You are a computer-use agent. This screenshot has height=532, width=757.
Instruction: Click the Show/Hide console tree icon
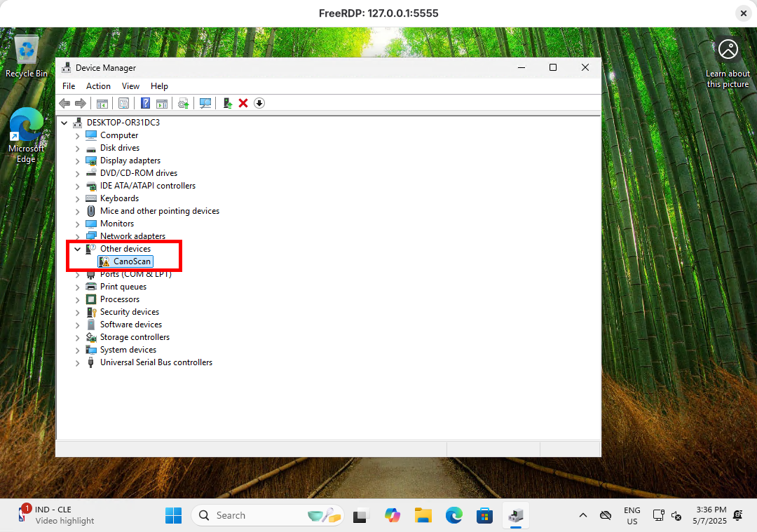102,103
